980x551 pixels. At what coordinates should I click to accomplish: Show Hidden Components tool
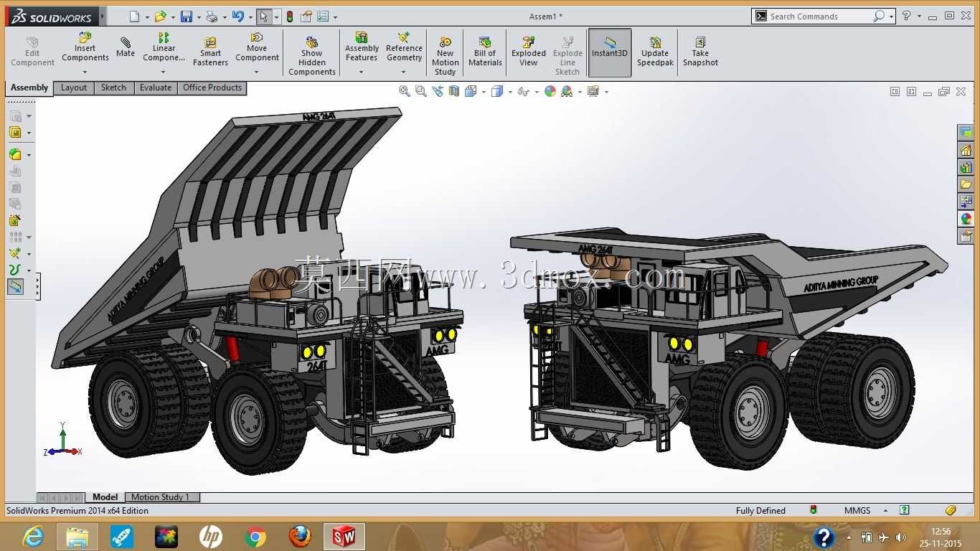[311, 56]
